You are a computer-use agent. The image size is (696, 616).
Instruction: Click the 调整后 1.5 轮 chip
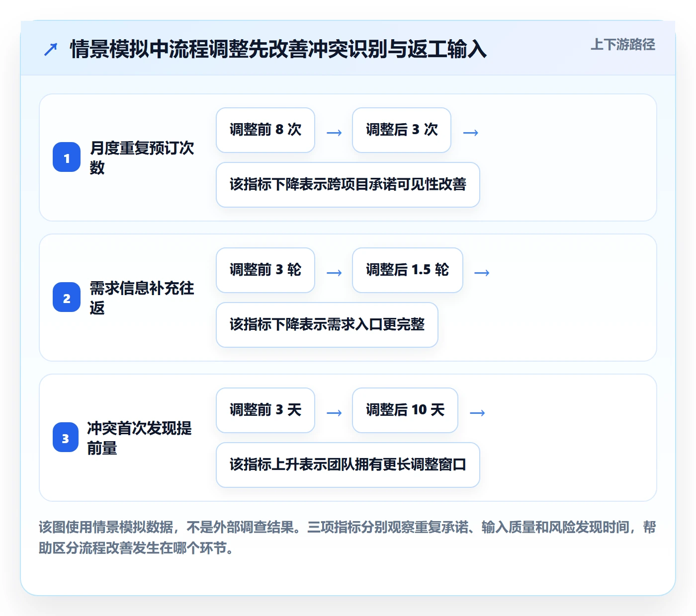pyautogui.click(x=408, y=270)
